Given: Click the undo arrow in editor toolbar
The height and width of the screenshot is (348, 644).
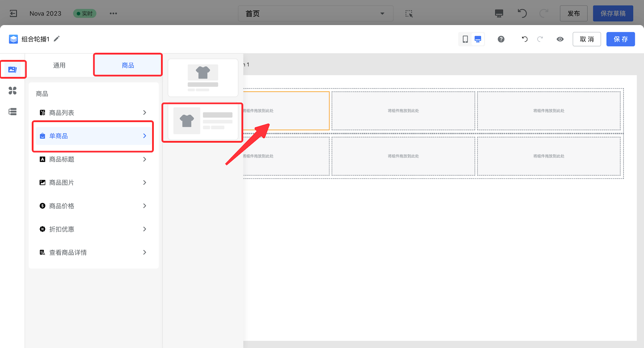Looking at the screenshot, I should pyautogui.click(x=524, y=39).
